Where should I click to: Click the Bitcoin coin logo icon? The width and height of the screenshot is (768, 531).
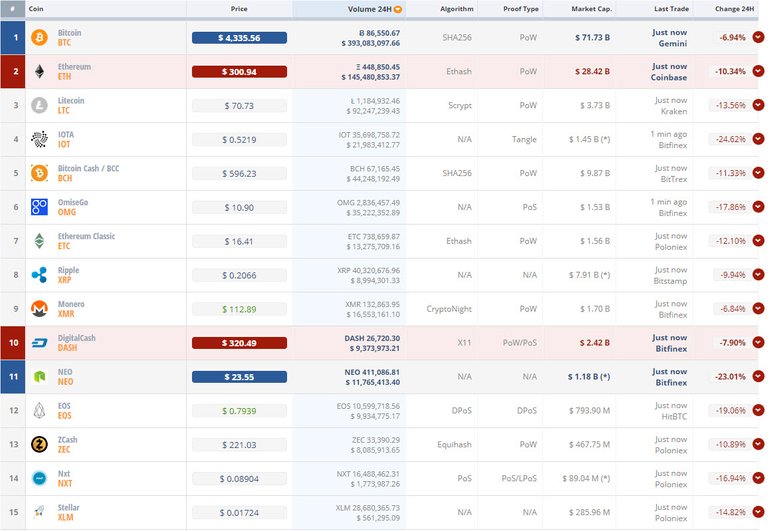coord(39,37)
